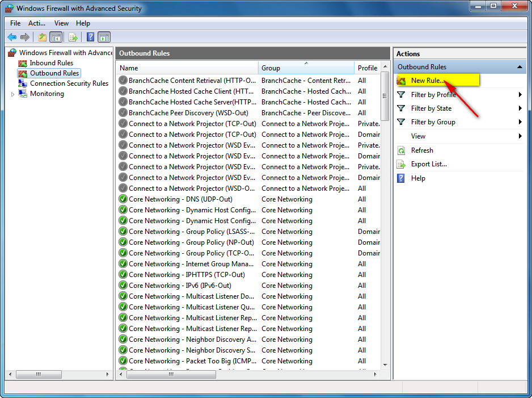Screen dimensions: 532x398
Task: Click Help text in the Actions pane
Action: point(418,178)
